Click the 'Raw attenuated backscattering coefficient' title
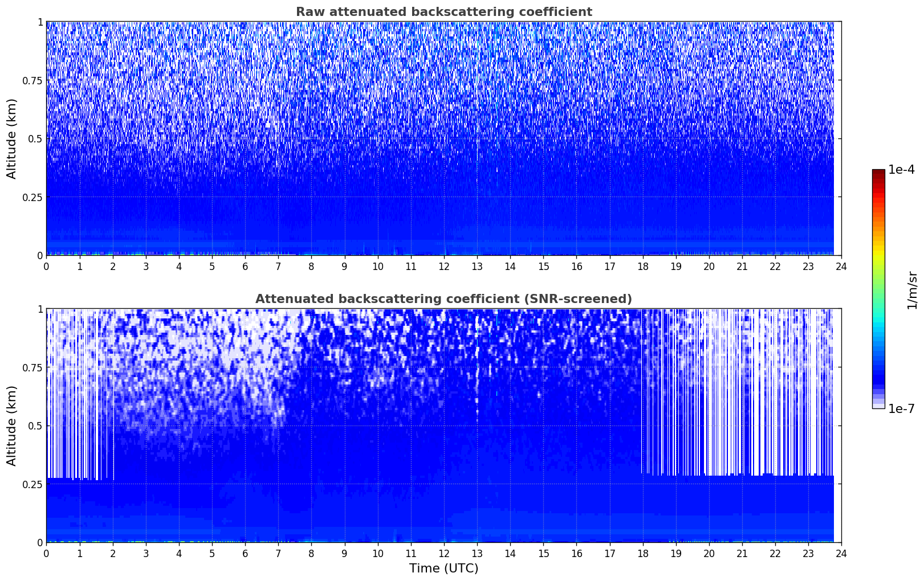The height and width of the screenshot is (581, 924). [x=443, y=12]
